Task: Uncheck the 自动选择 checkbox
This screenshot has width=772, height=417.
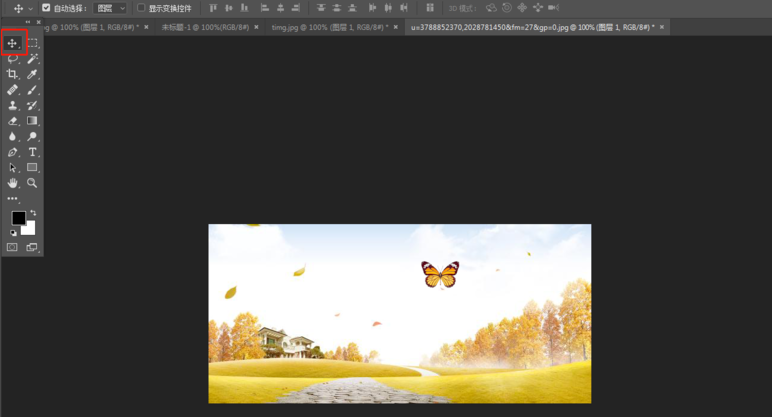Action: 46,8
